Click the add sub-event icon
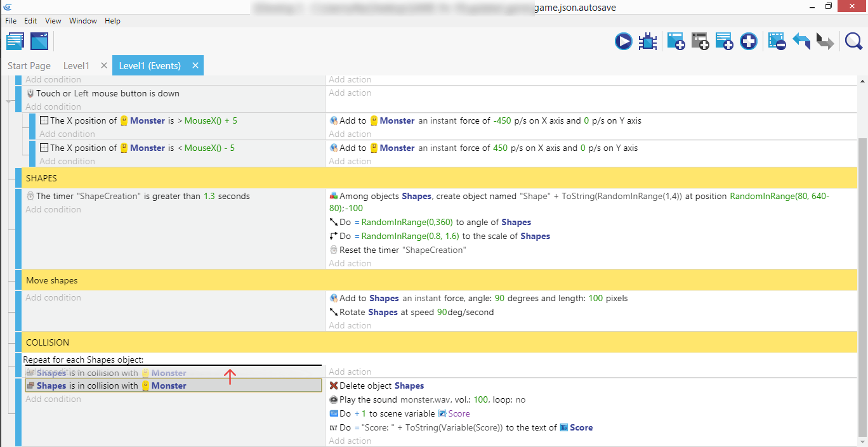Screen dimensions: 868x447 tap(700, 42)
